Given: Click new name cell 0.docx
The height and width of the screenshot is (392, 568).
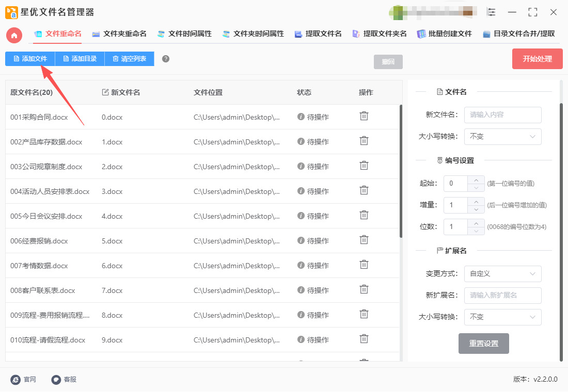Looking at the screenshot, I should tap(112, 117).
